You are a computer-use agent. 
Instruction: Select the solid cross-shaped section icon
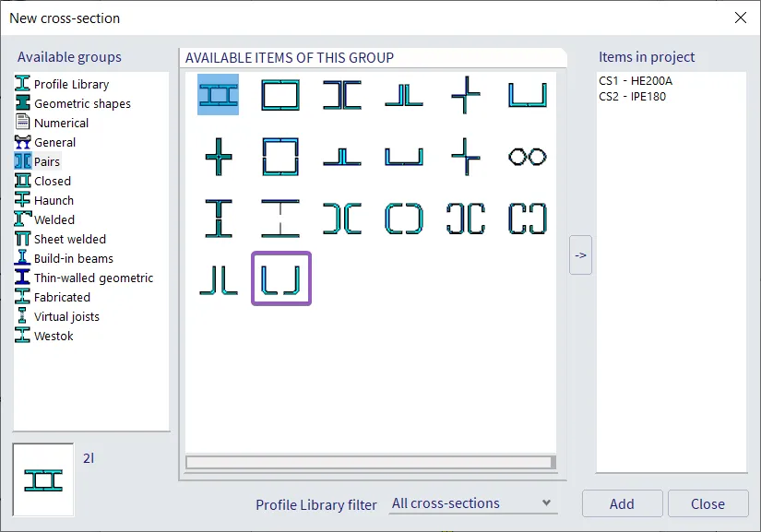click(x=218, y=157)
